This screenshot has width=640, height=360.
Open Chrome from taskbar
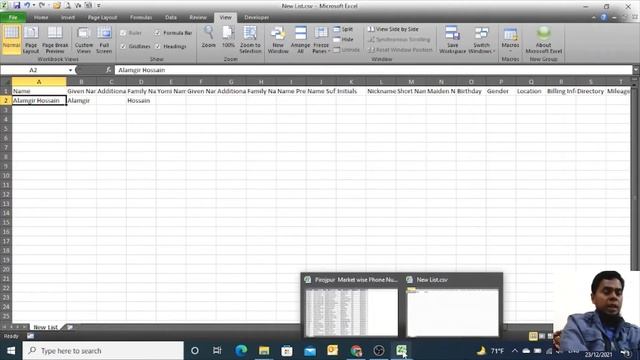click(356, 350)
